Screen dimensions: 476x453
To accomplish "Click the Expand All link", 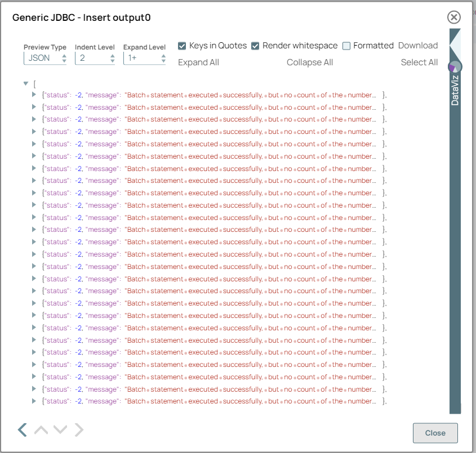I will [x=198, y=62].
